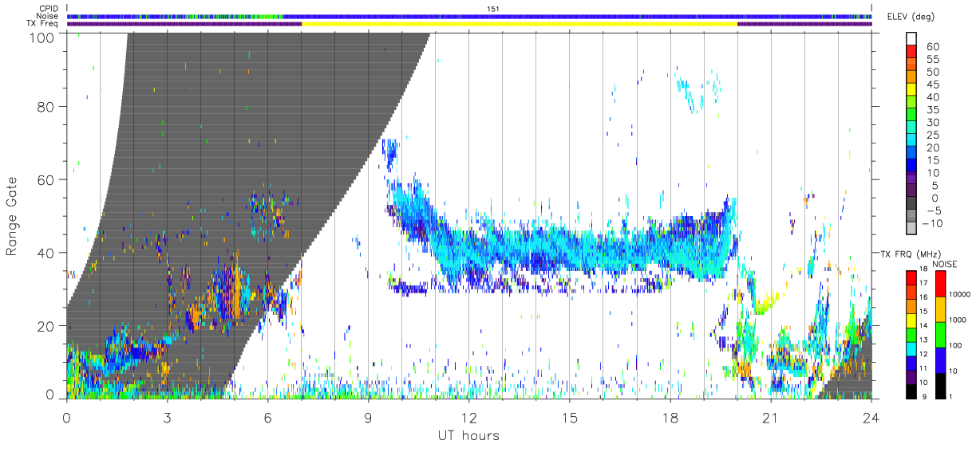Click the "3" tick label on UT hours axis

pos(167,418)
